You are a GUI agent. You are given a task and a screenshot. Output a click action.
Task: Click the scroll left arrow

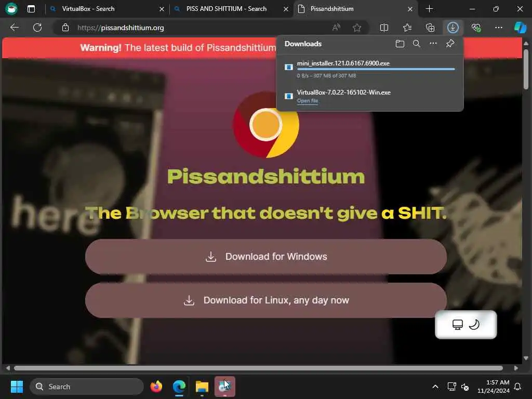coord(8,368)
